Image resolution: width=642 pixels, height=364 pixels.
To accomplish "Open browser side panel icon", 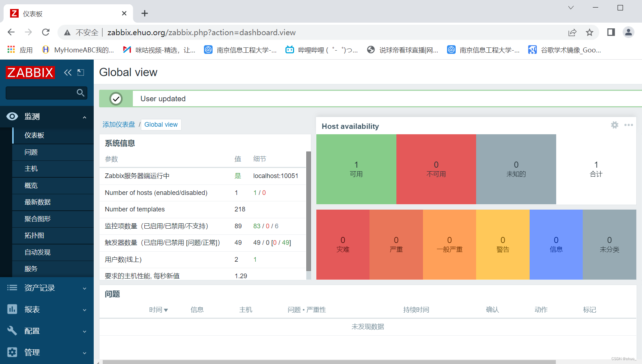I will (611, 32).
